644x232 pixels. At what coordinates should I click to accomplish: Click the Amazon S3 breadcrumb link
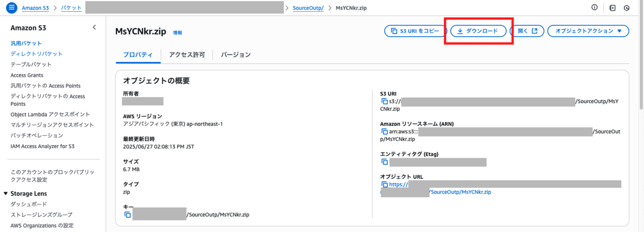coord(36,9)
